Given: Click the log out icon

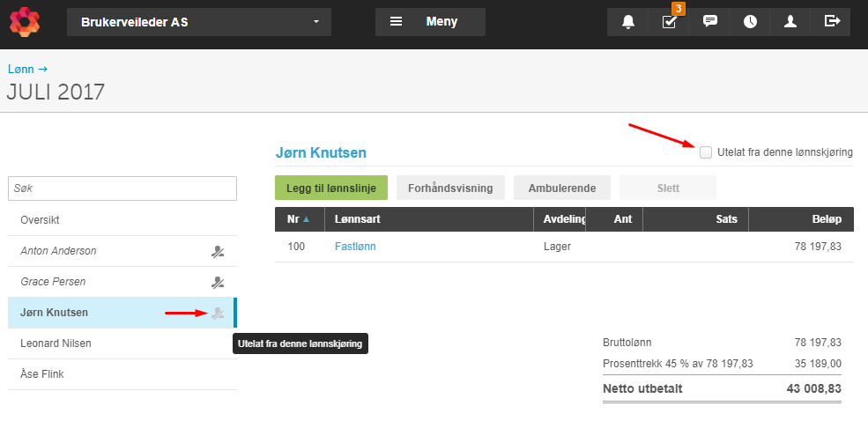Looking at the screenshot, I should 831,22.
